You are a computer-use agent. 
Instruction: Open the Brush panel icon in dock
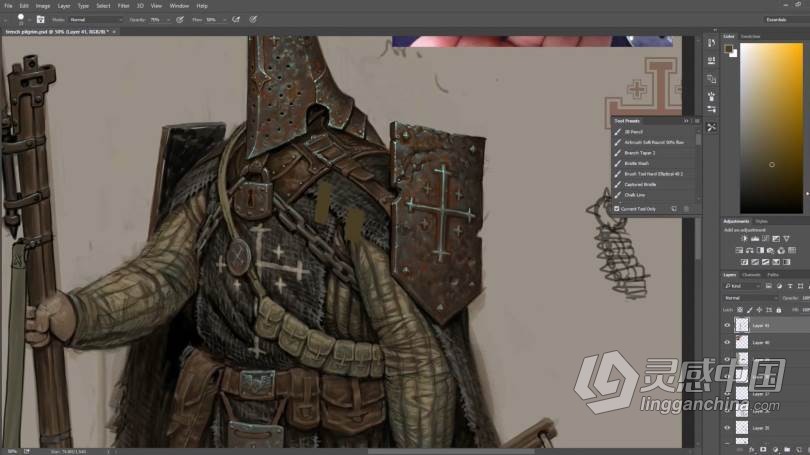[711, 96]
